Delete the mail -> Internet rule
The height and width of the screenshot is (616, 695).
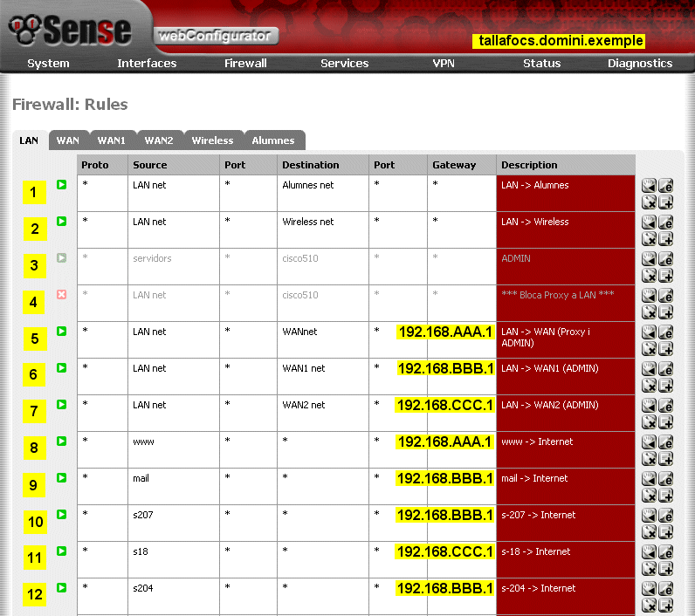[649, 495]
